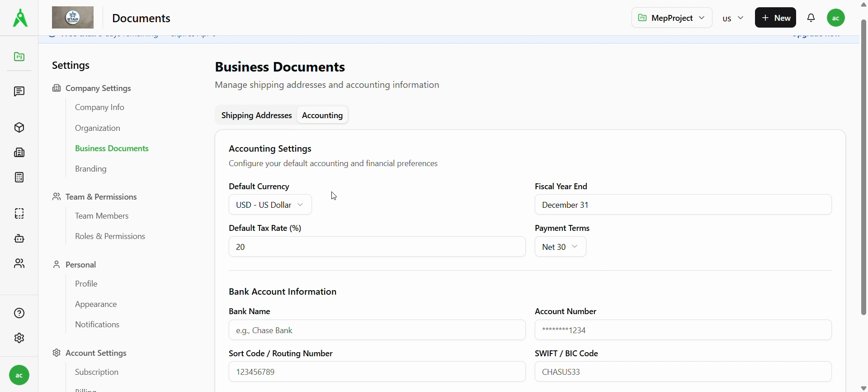Image resolution: width=868 pixels, height=392 pixels.
Task: Click the chat messages icon in left rail
Action: click(x=19, y=91)
